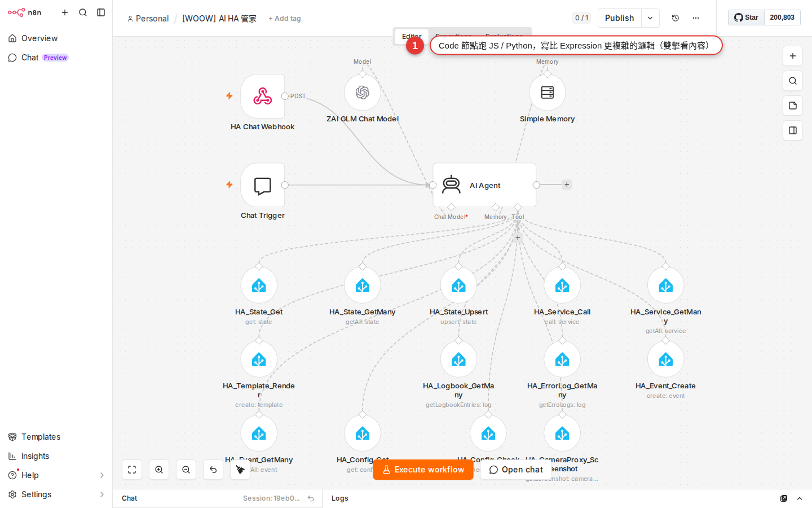Screen dimensions: 812x508
Task: Open the add node panel
Action: pos(793,56)
